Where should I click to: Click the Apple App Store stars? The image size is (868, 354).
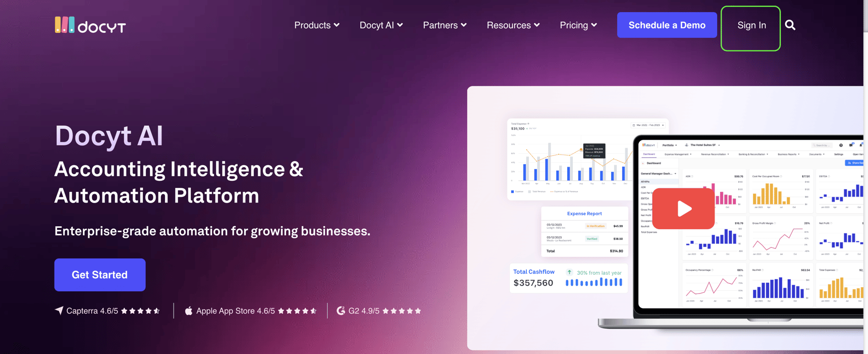click(297, 311)
